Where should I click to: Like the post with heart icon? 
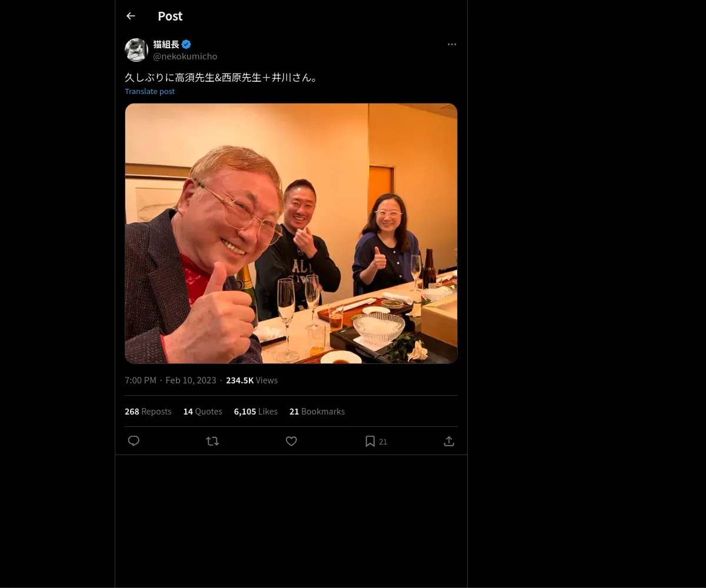point(291,441)
